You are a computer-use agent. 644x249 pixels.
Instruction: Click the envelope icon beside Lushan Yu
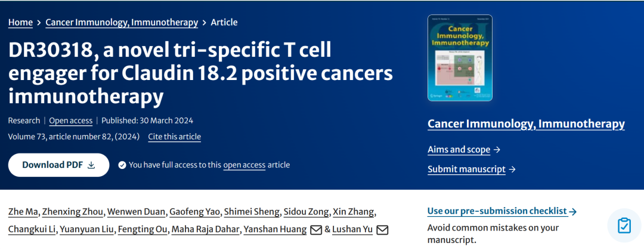[382, 230]
